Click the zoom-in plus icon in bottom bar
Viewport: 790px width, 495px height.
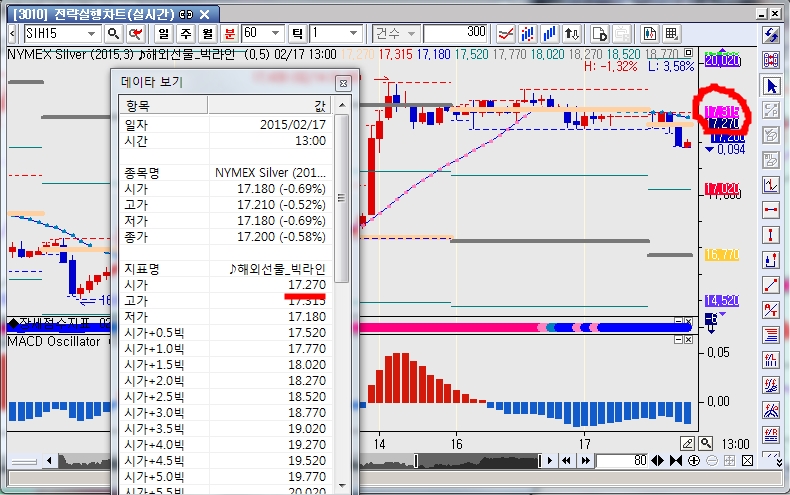[694, 460]
